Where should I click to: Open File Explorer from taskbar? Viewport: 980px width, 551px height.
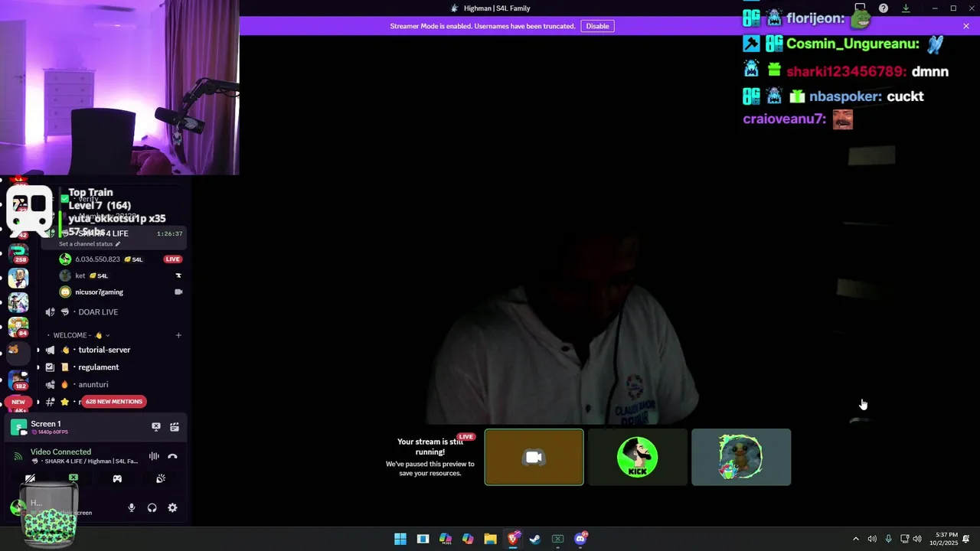point(490,539)
